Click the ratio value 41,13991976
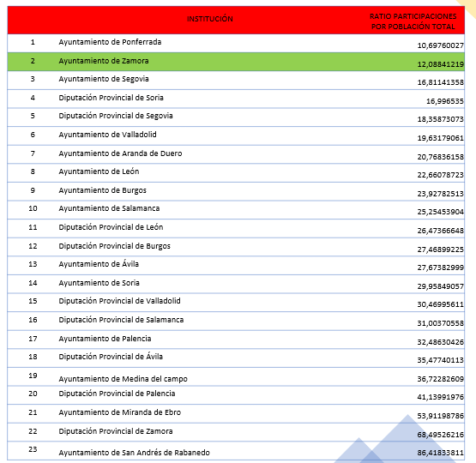Viewport: 476px width, 463px height. coord(441,397)
